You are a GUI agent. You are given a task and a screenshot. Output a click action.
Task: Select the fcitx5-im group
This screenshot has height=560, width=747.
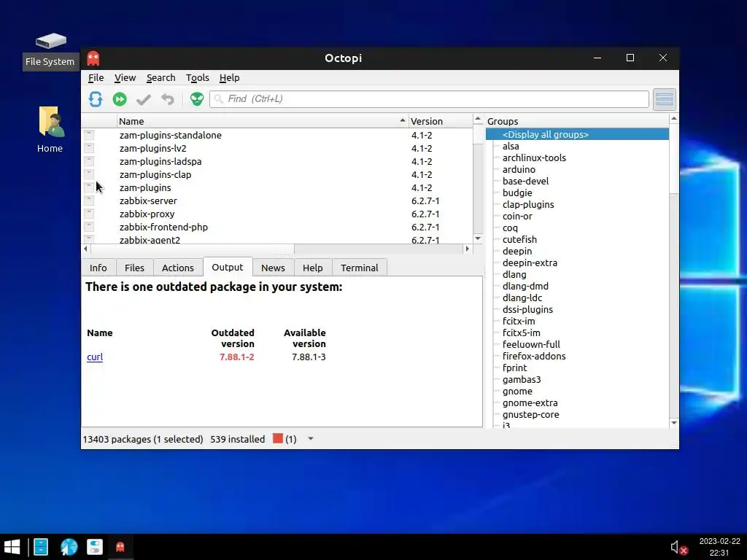click(521, 332)
